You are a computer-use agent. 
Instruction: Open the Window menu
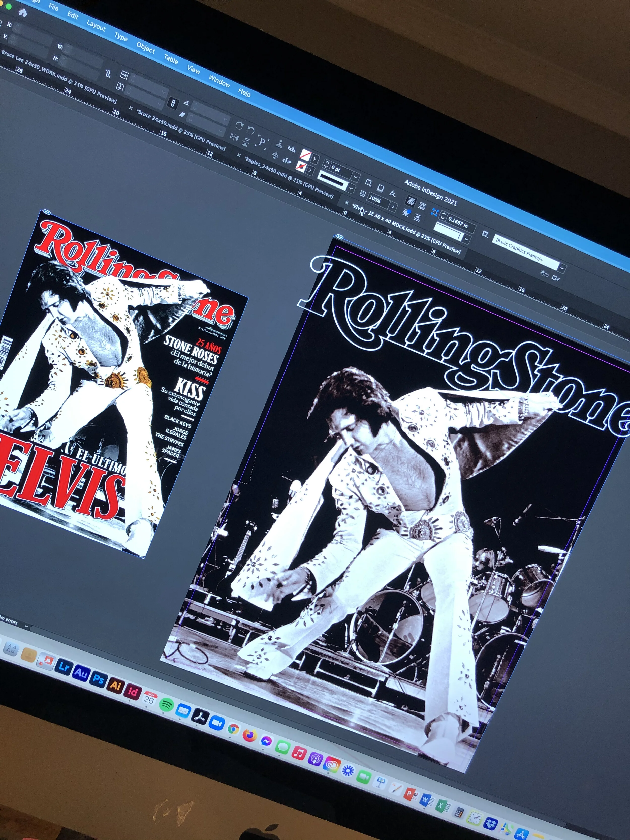tap(219, 80)
